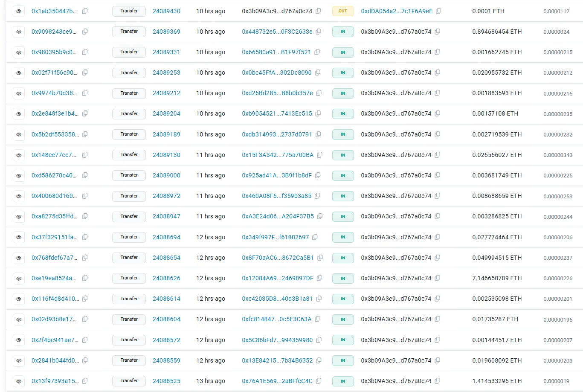
Task: Copy sender address 0x3b09A3c9 in OUT row
Action: pyautogui.click(x=318, y=11)
